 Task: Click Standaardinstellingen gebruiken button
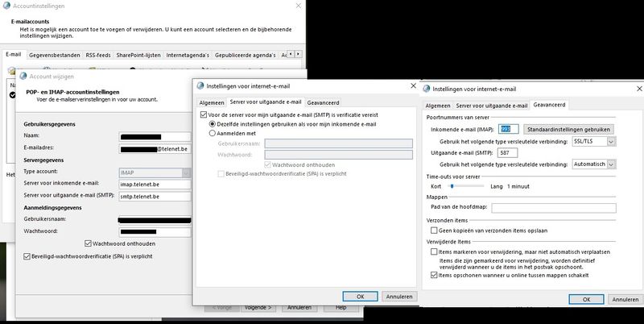[568, 129]
